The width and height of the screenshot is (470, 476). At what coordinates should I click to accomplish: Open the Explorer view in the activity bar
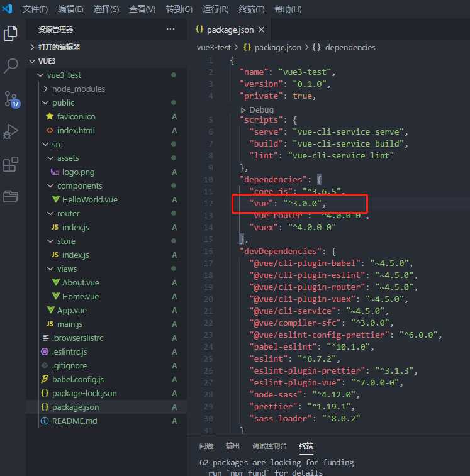coord(10,33)
